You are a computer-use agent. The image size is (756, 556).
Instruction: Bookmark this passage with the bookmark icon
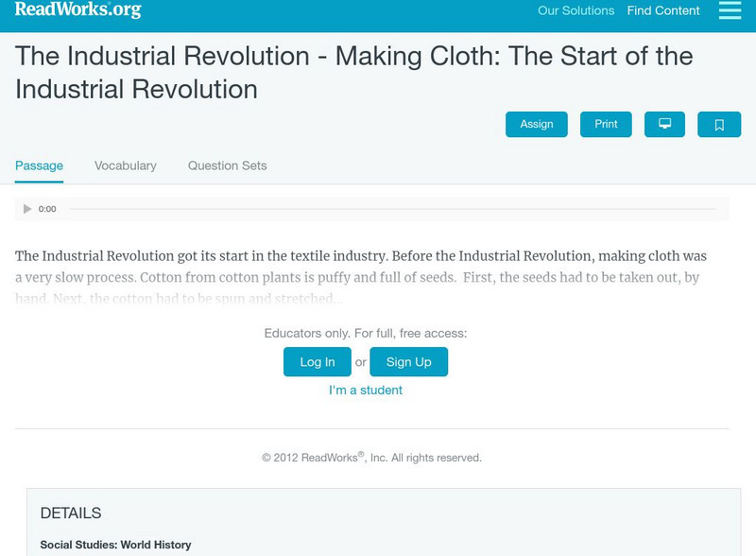(x=718, y=125)
